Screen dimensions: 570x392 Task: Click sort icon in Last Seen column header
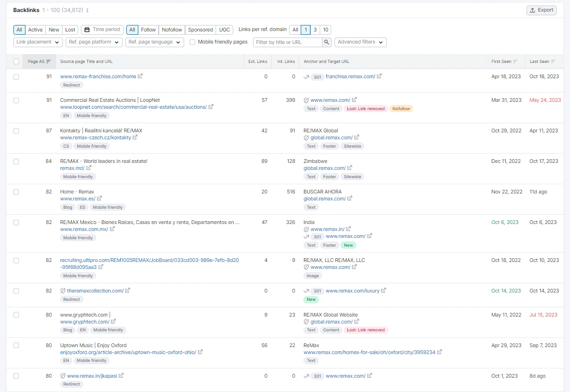[x=553, y=62]
